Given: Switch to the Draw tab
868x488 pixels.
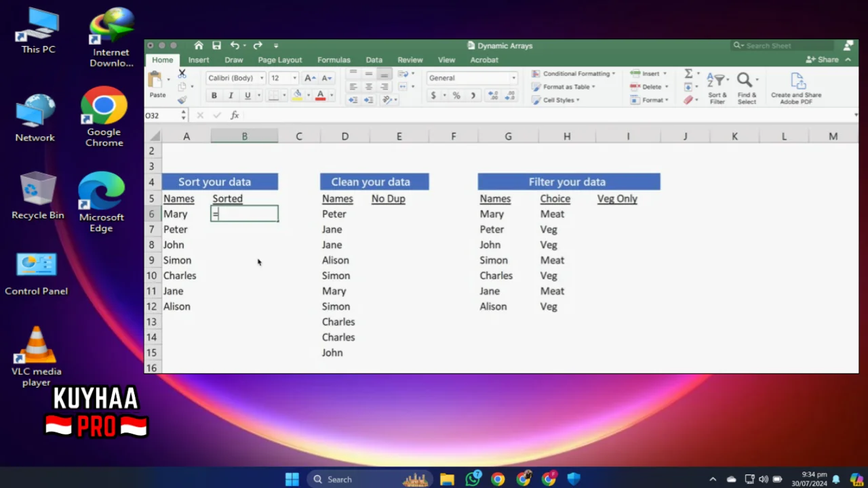Looking at the screenshot, I should pyautogui.click(x=234, y=60).
